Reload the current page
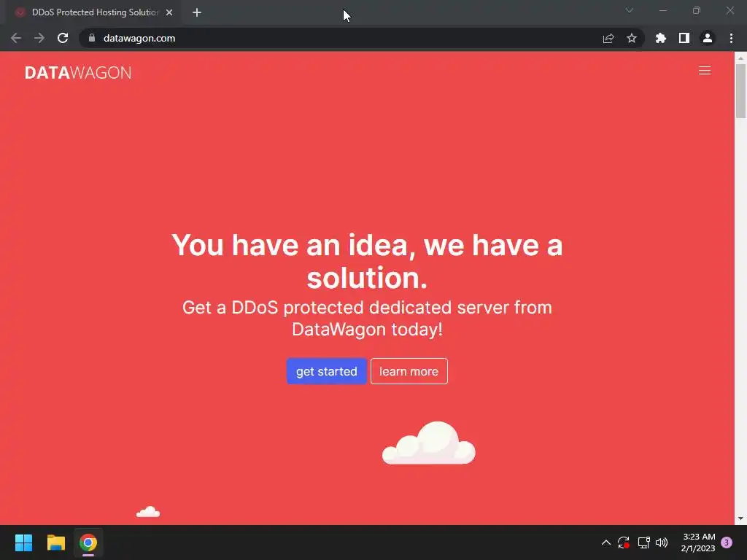The image size is (747, 560). 63,38
